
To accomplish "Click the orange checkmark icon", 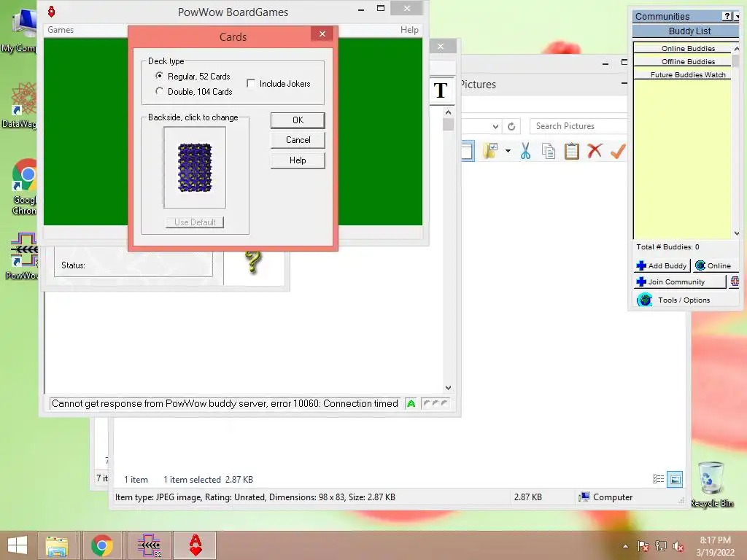I will coord(618,151).
